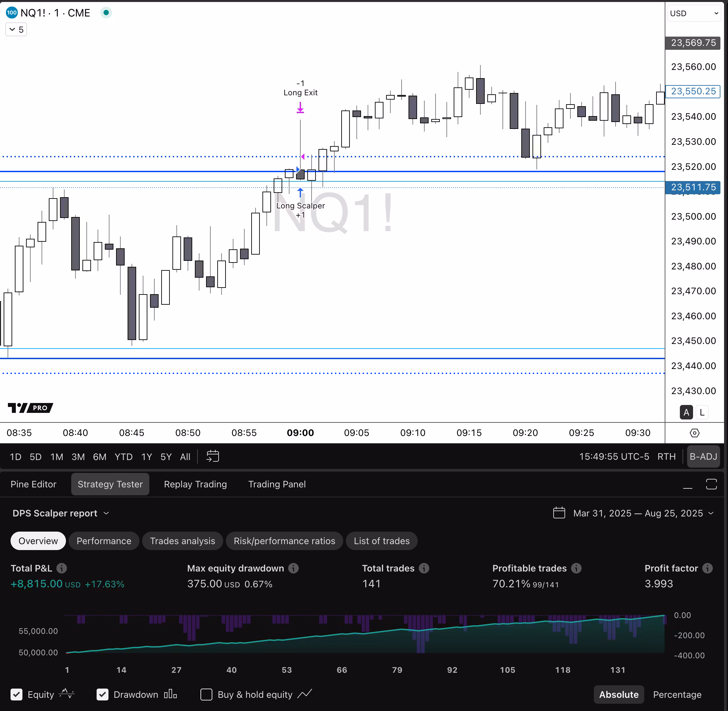Image resolution: width=728 pixels, height=711 pixels.
Task: Click the Profitable trades info icon
Action: click(x=576, y=568)
